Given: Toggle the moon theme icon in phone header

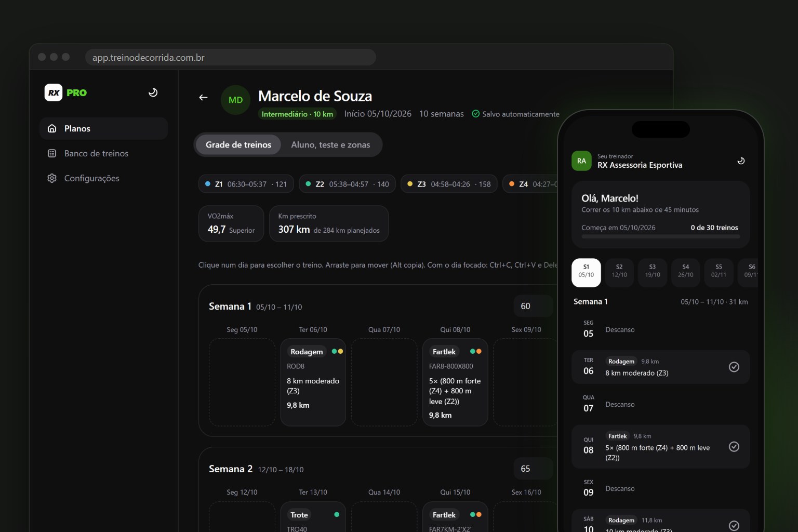Looking at the screenshot, I should (741, 161).
